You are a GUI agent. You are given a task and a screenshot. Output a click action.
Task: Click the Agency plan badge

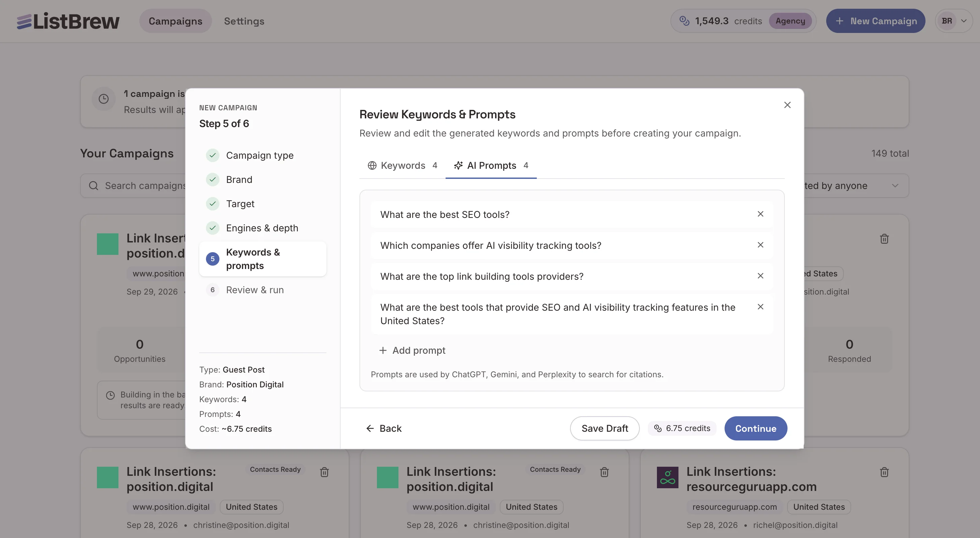[790, 21]
